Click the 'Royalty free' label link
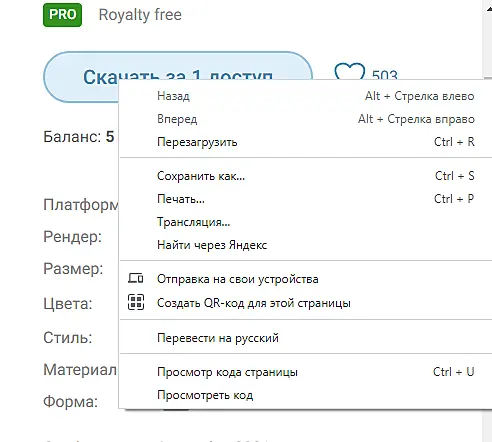Image resolution: width=492 pixels, height=442 pixels. pos(140,15)
